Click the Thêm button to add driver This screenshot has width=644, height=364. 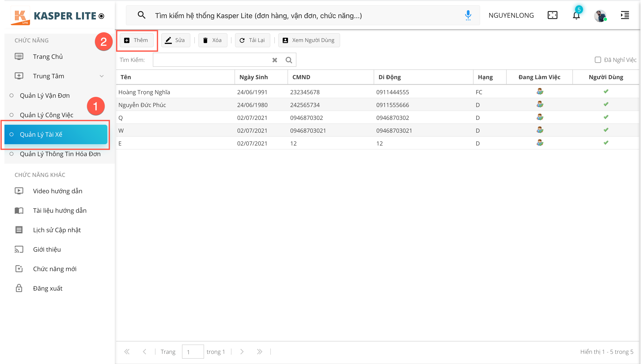tap(136, 40)
